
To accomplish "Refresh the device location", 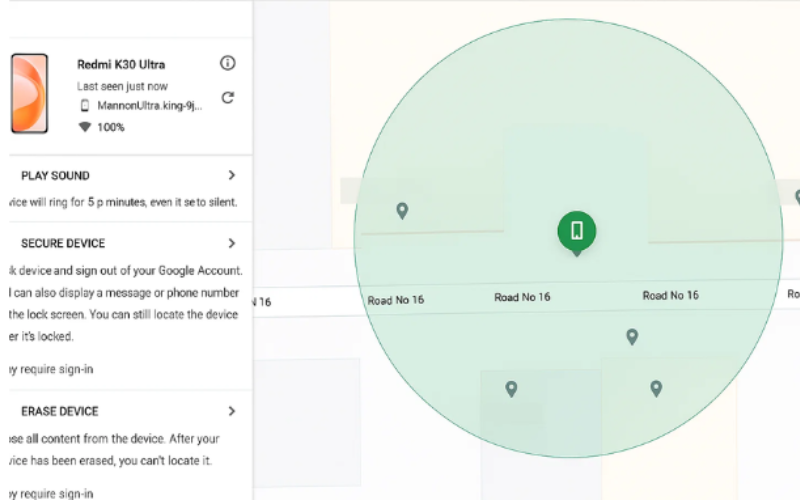I will [228, 97].
